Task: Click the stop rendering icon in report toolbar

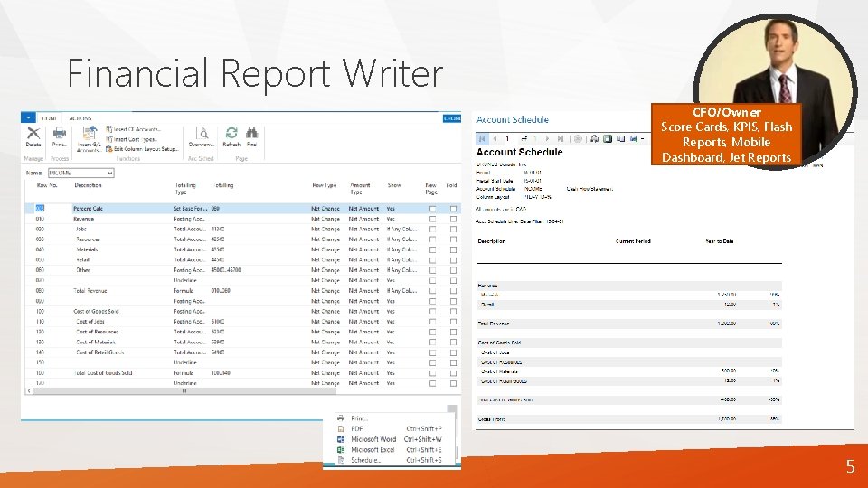Action: [578, 139]
